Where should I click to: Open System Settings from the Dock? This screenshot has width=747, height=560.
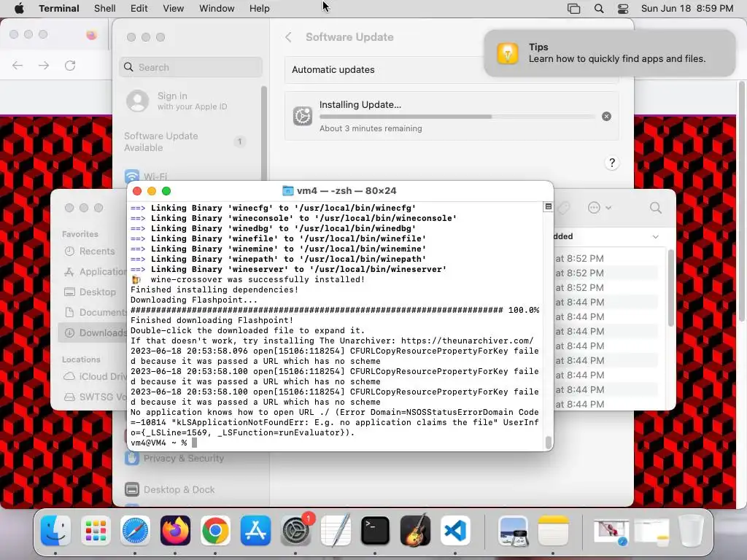coord(295,531)
